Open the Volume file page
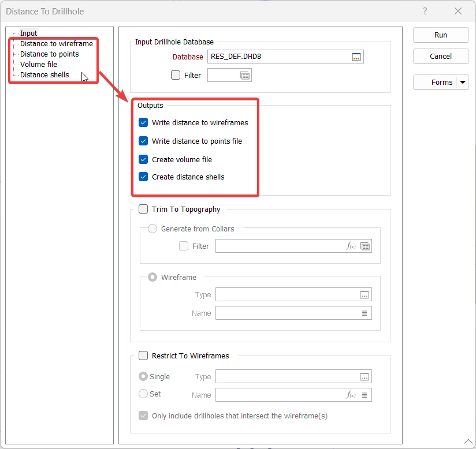The height and width of the screenshot is (449, 476). (38, 65)
